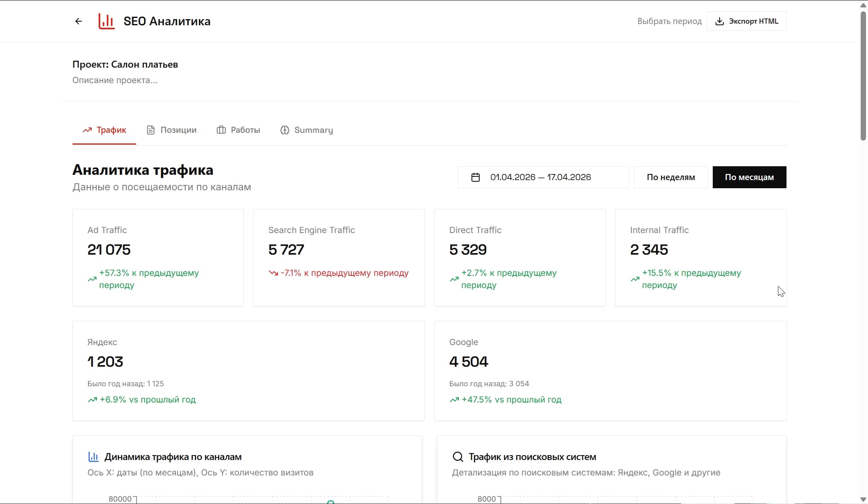Click the Позиции tab document icon

(x=151, y=130)
